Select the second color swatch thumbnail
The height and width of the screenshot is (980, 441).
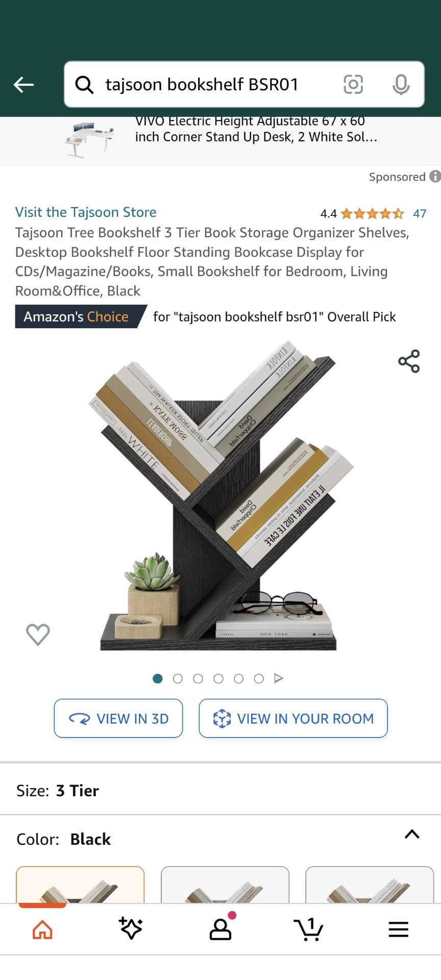point(225,885)
